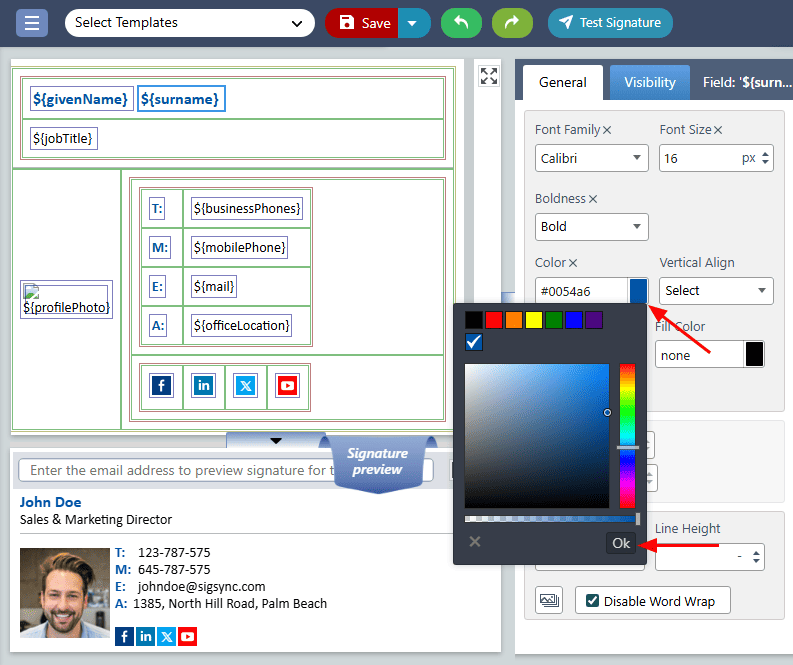The width and height of the screenshot is (793, 665).
Task: Toggle Disable Word Wrap checkbox
Action: (x=593, y=601)
